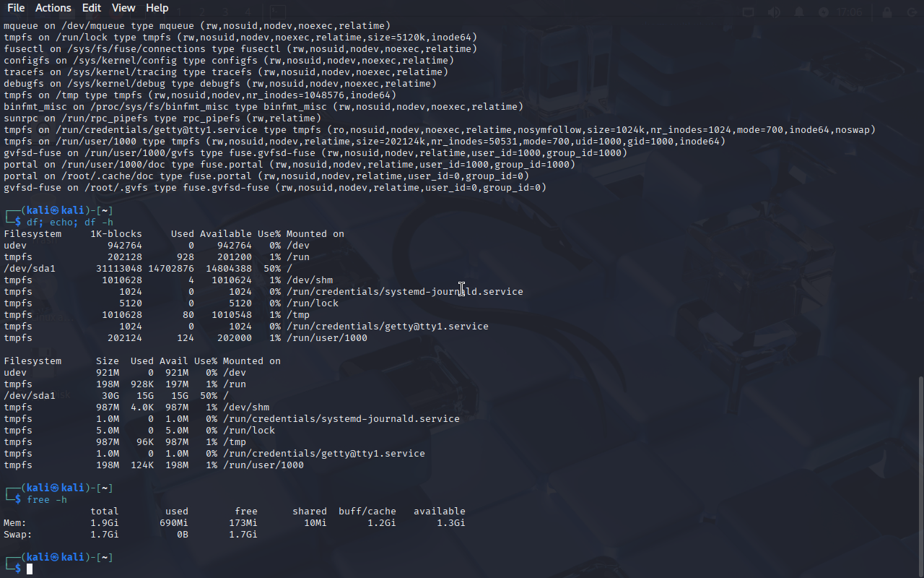Open the Help menu
Image resolution: width=924 pixels, height=578 pixels.
[157, 8]
